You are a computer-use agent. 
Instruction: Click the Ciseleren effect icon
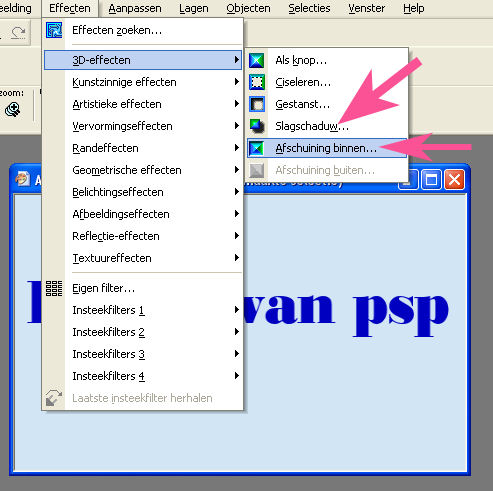(257, 82)
